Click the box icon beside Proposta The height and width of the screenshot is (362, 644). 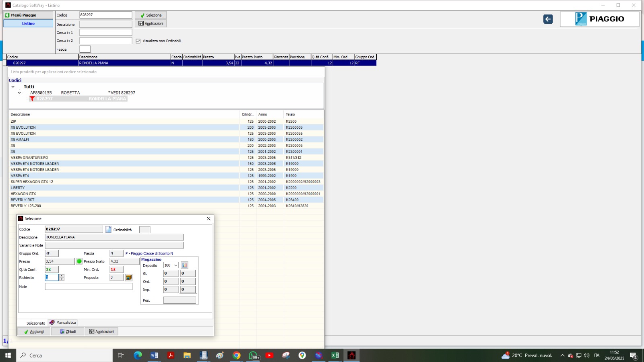tap(129, 278)
